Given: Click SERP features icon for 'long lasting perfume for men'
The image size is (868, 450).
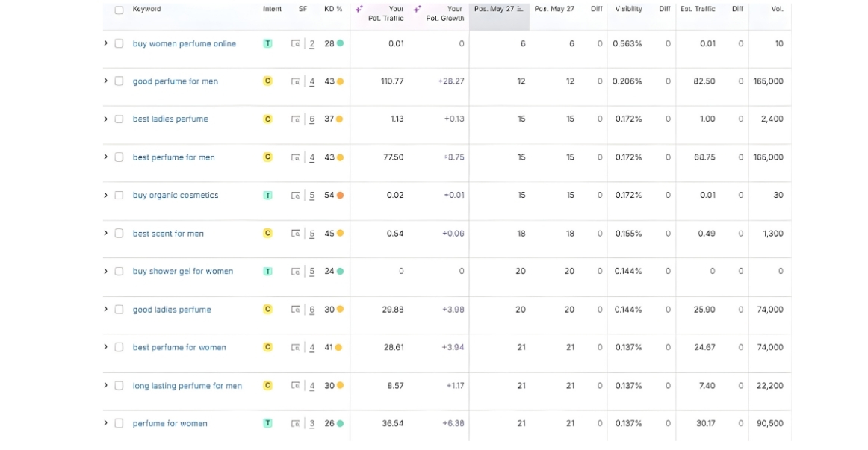Looking at the screenshot, I should [296, 386].
